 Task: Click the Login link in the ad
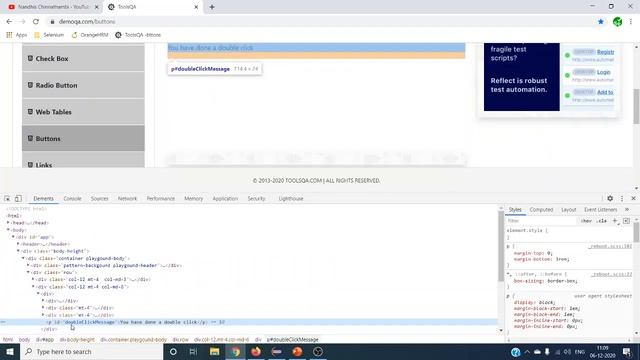click(603, 72)
